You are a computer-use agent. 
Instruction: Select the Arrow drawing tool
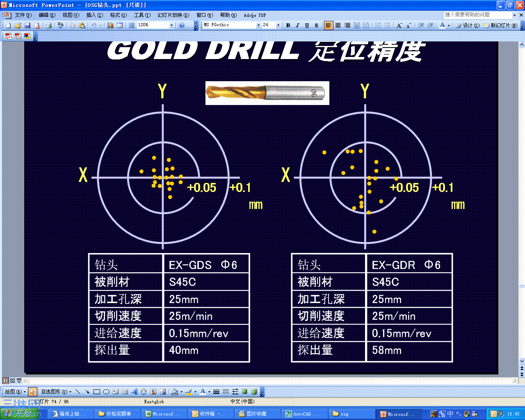[x=87, y=392]
